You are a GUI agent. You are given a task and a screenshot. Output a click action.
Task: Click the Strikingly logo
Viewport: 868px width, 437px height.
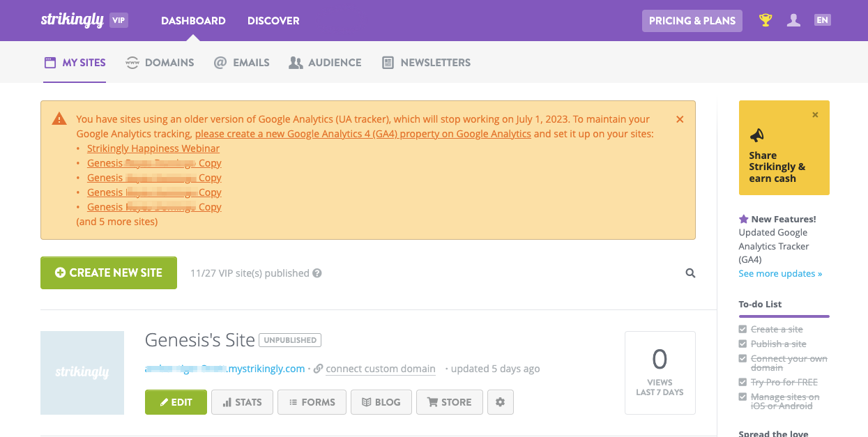pos(72,20)
